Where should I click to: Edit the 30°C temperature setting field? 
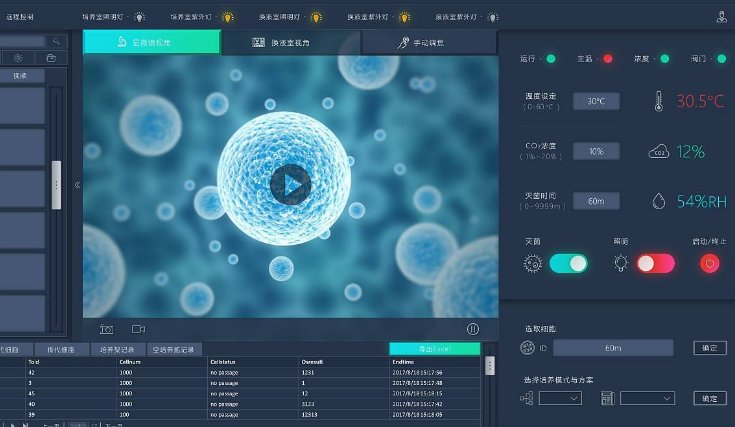point(596,101)
